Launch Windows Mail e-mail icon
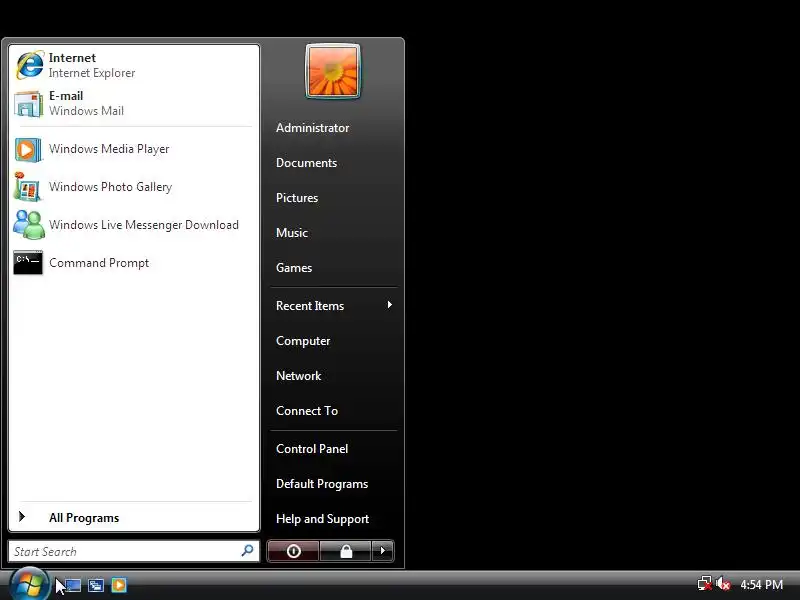 pyautogui.click(x=29, y=104)
